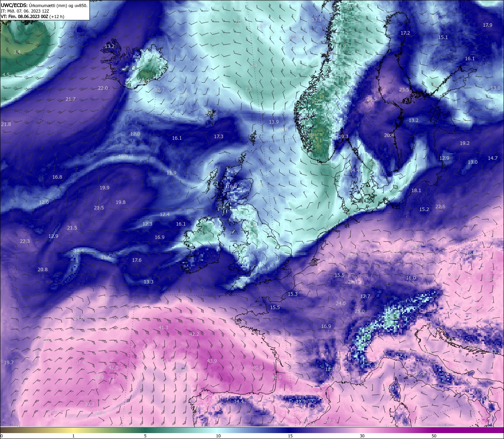The height and width of the screenshot is (439, 504).
Task: Click the map value '41.1'
Action: [163, 328]
